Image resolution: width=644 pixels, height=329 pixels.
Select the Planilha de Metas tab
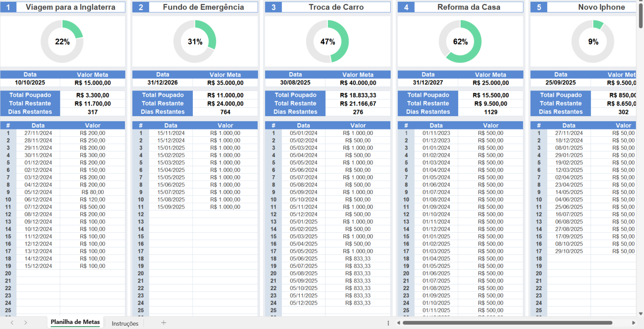pos(75,322)
